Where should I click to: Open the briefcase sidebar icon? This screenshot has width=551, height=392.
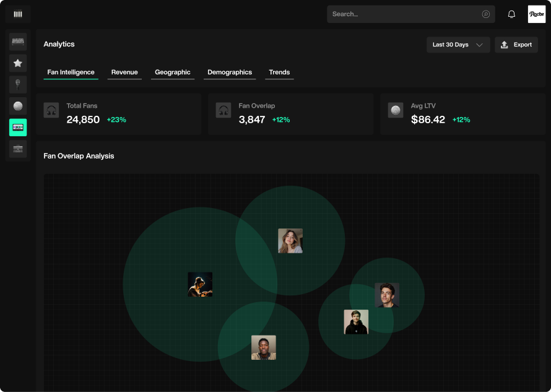tap(18, 149)
